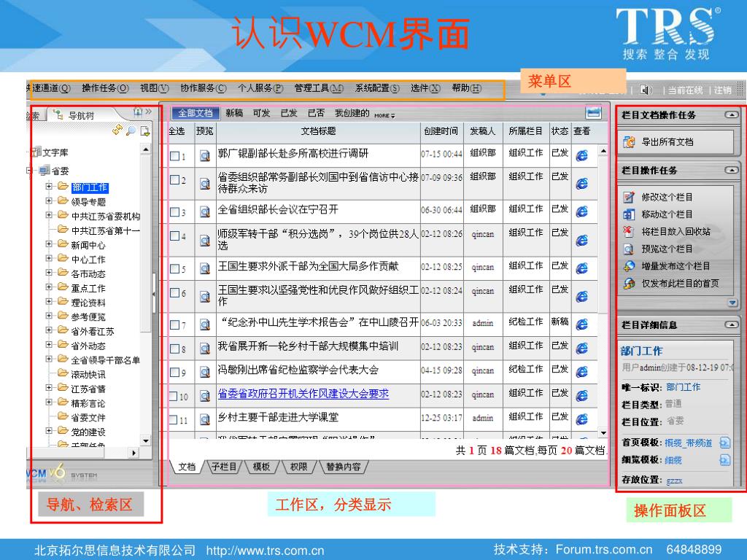
Task: Click preview icon for document row 1
Action: click(x=205, y=156)
